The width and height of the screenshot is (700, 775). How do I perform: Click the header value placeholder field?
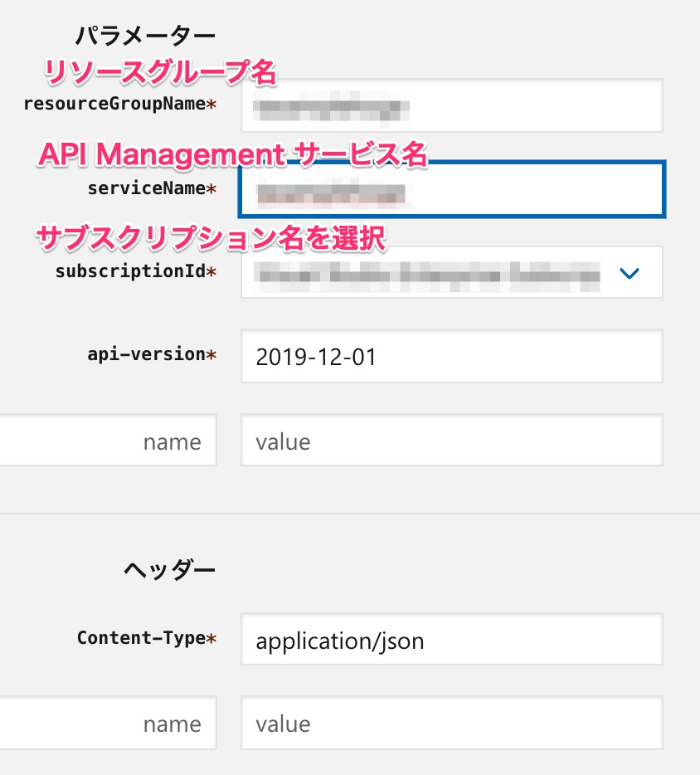(x=451, y=723)
